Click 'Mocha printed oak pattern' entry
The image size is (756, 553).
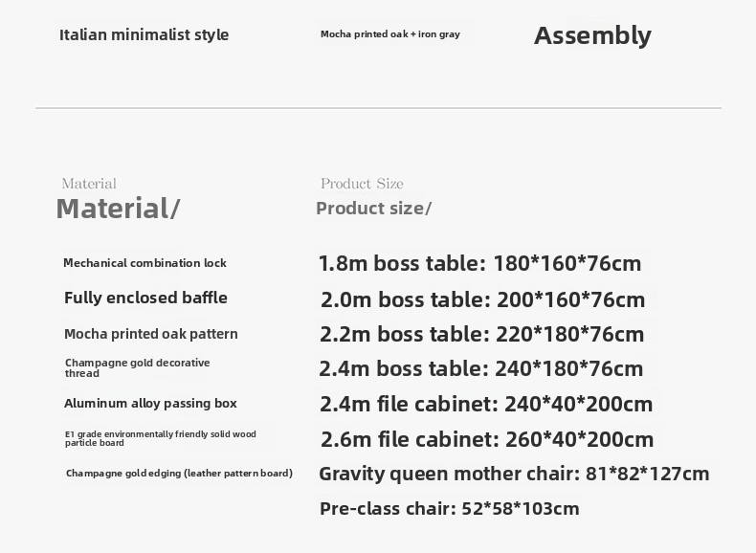point(151,334)
